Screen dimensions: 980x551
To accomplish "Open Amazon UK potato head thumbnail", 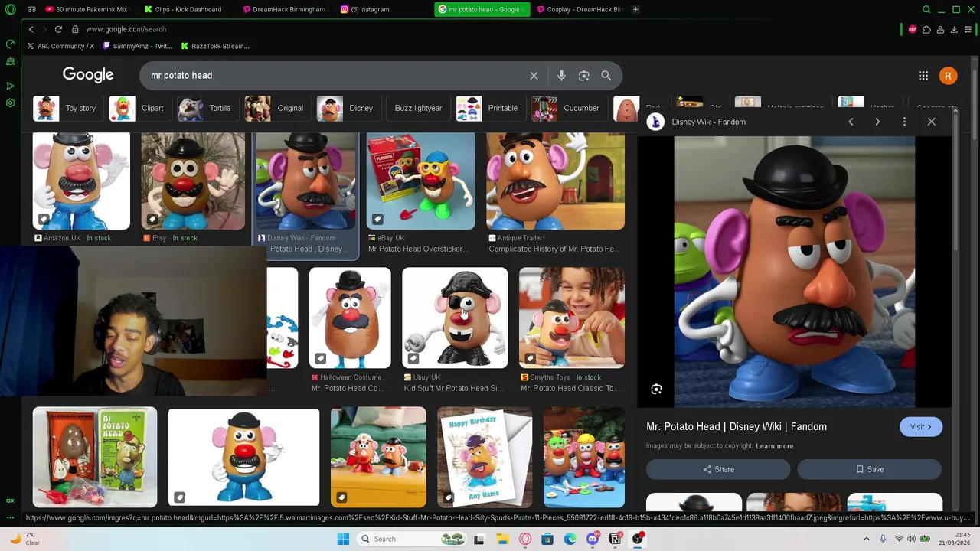I will pos(81,181).
